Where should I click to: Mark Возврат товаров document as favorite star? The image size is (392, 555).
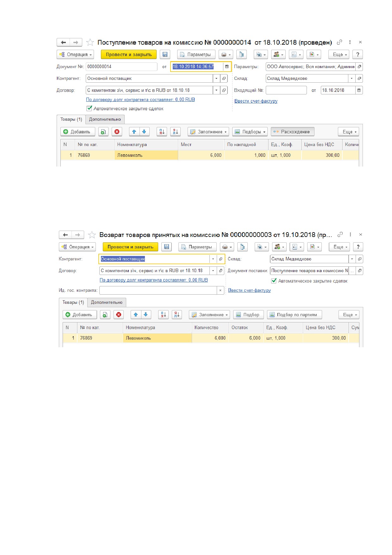coord(92,235)
